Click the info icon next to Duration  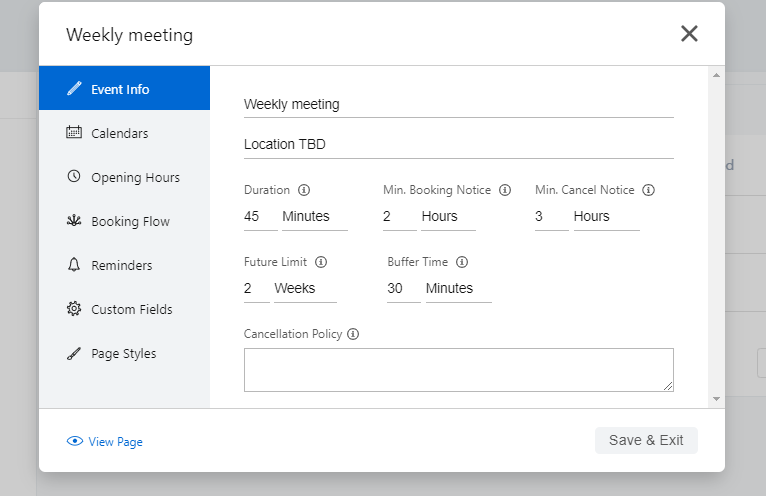[x=304, y=190]
